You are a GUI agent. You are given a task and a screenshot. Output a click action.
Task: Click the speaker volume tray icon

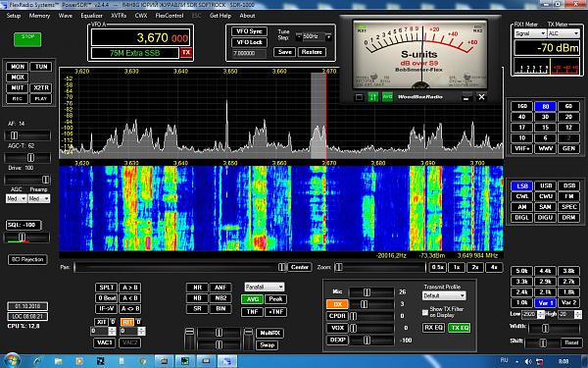point(528,361)
